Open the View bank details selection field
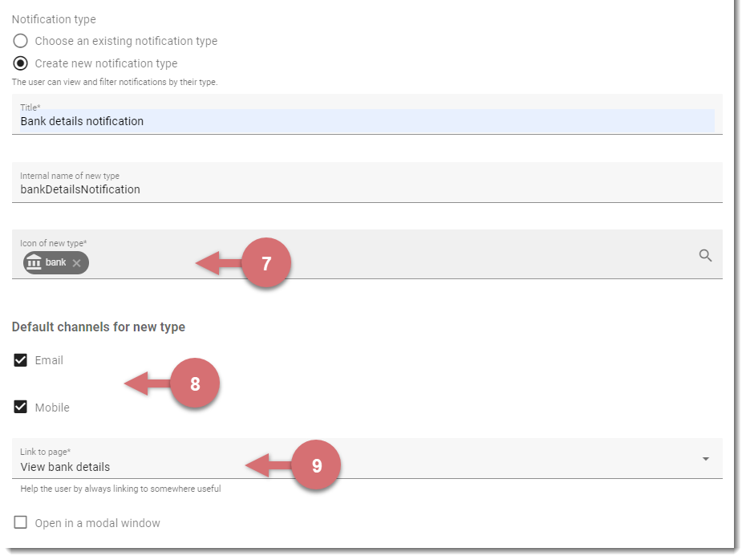 pyautogui.click(x=367, y=459)
